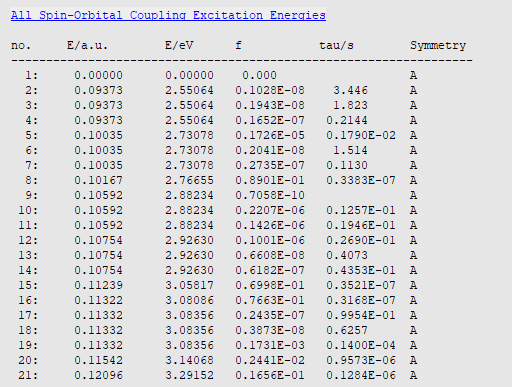This screenshot has width=512, height=387.
Task: Click the f value 0.1652E-07
Action: (270, 120)
